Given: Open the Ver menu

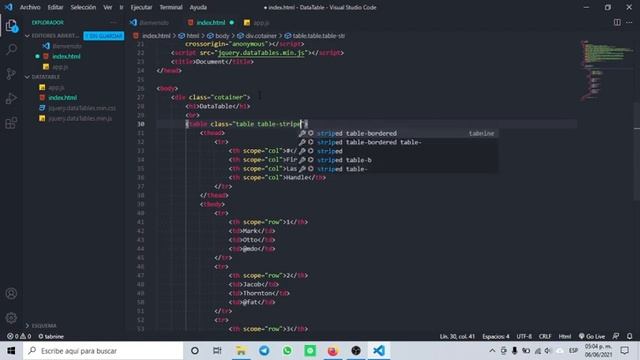Looking at the screenshot, I should coord(107,7).
